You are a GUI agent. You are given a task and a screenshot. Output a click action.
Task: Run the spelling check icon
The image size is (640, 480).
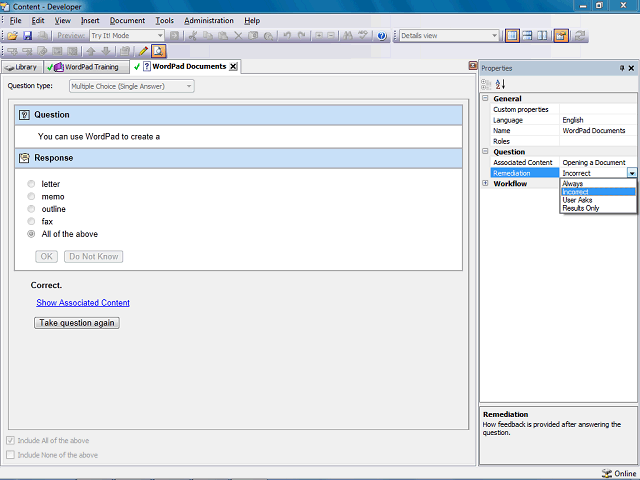[x=363, y=36]
